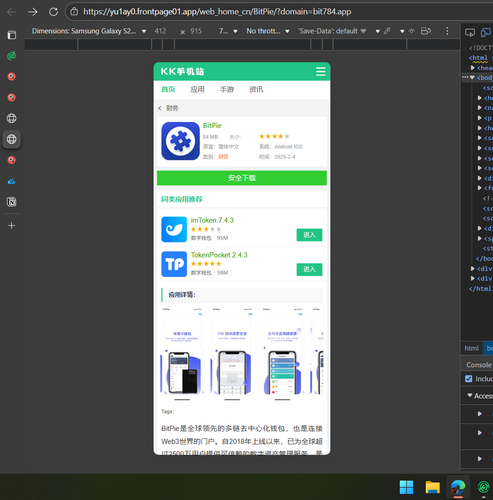Activate the inspect element picker icon

point(470,32)
